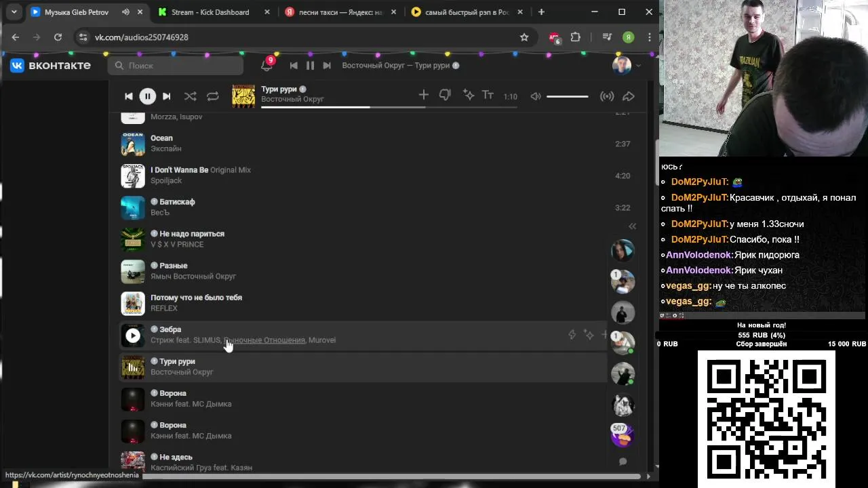This screenshot has height=488, width=868.
Task: Click the playing Тури рури cover in list
Action: tap(133, 367)
